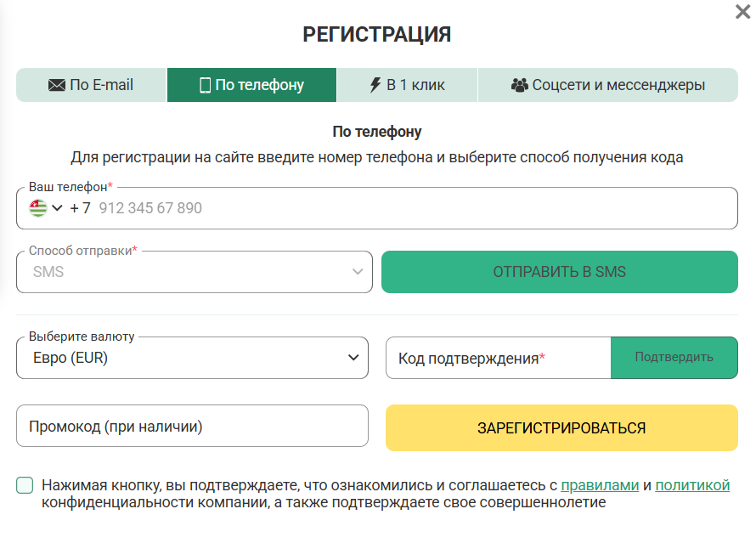756x543 pixels.
Task: Expand the country code chevron next to flag
Action: coord(58,208)
